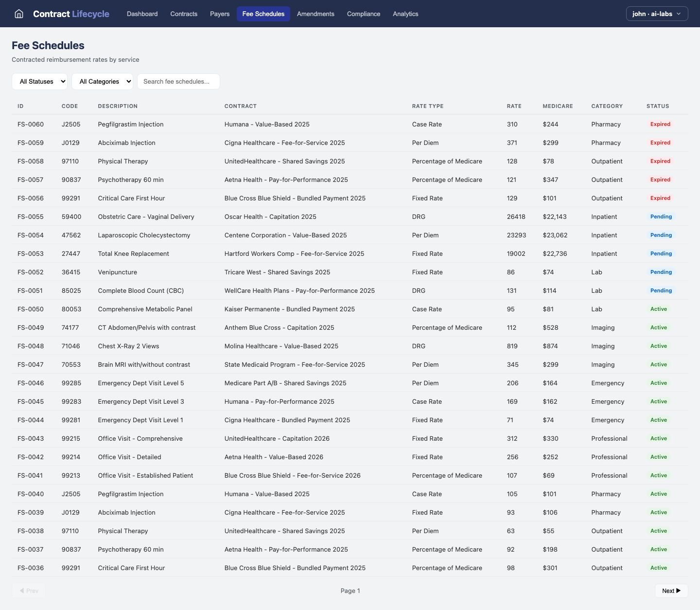The image size is (700, 610).
Task: Click the Expired badge on FS-0060
Action: tap(660, 124)
